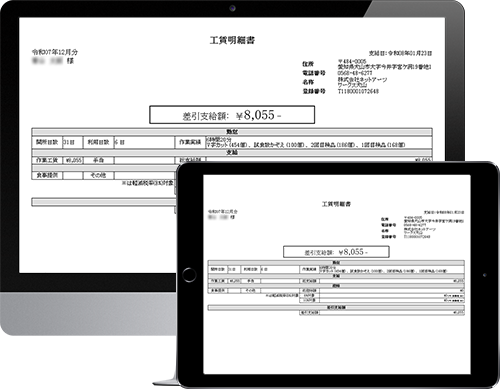Click the 支給日 payment date on the monitor
The width and height of the screenshot is (500, 389).
tap(400, 53)
